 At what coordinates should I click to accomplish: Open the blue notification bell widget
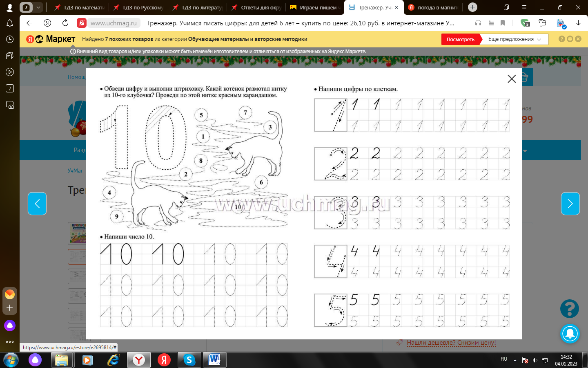click(x=570, y=334)
